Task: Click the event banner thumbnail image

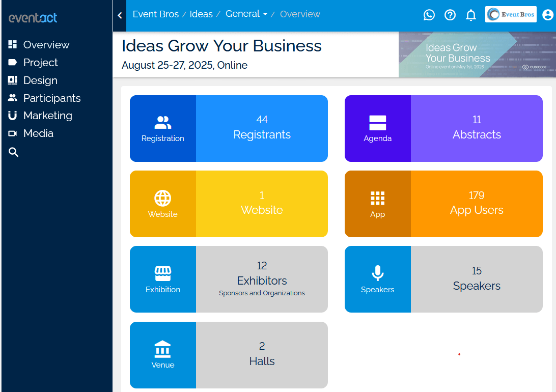Action: pyautogui.click(x=477, y=55)
